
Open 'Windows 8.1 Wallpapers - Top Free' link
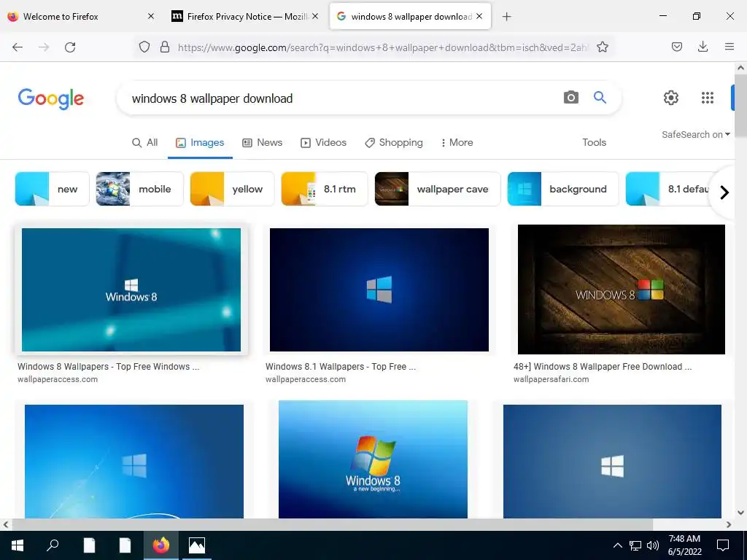point(341,367)
